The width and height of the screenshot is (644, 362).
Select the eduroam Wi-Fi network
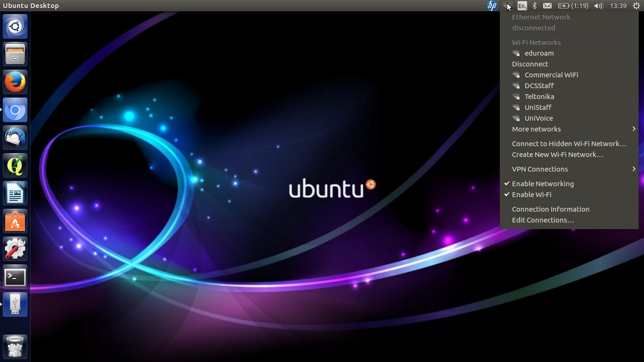[x=569, y=53]
